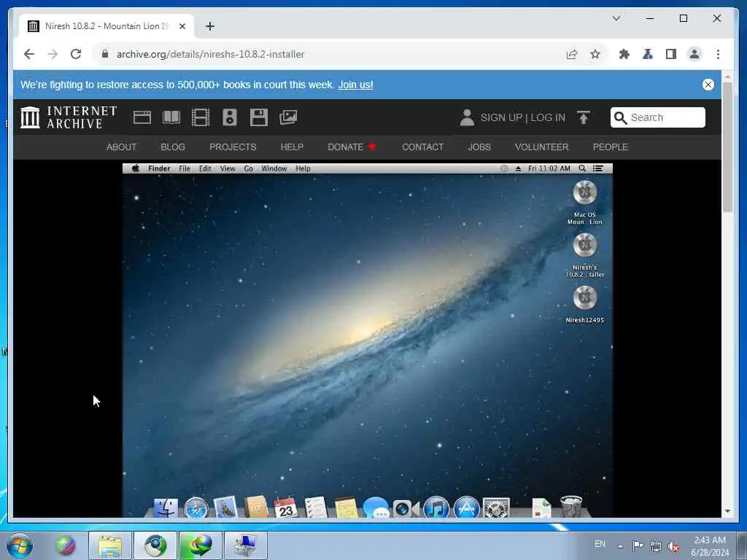Open the PEOPLE nav item

tap(611, 147)
